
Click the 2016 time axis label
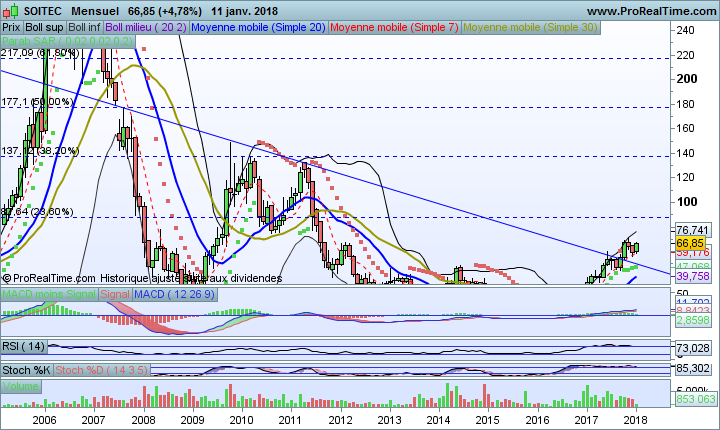tap(537, 420)
